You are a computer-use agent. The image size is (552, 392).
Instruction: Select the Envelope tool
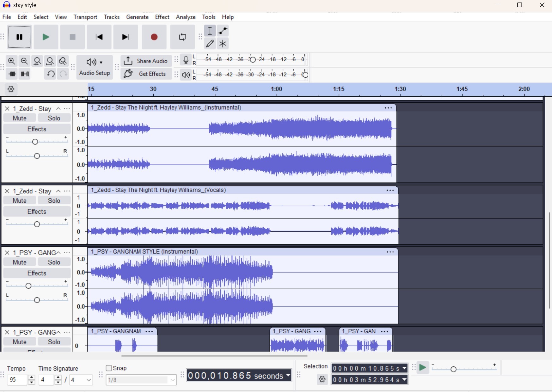click(x=223, y=31)
